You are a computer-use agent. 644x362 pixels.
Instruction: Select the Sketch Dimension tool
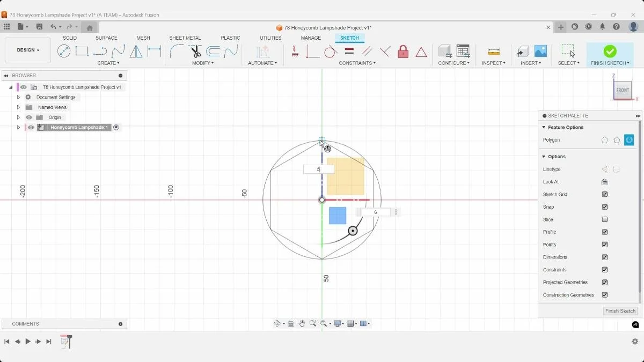[x=155, y=51]
